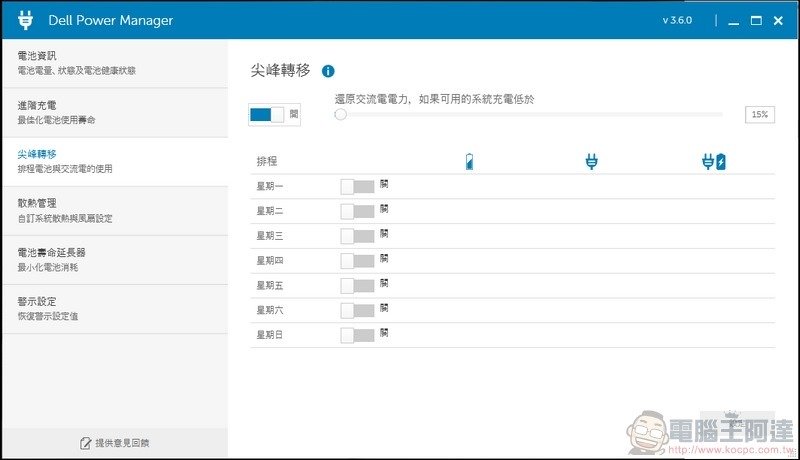Enable the 星期一 schedule toggle
Viewport: 800px width, 460px height.
[x=357, y=186]
